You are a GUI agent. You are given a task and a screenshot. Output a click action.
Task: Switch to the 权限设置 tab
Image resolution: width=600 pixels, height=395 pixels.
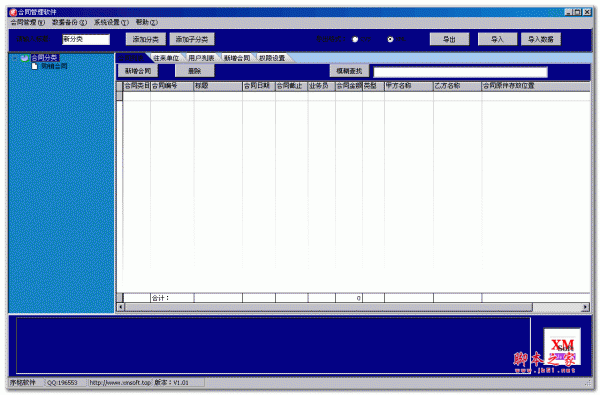272,58
